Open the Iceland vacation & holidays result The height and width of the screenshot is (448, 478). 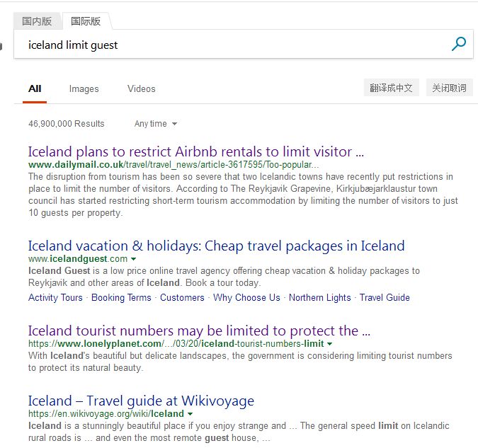[217, 246]
